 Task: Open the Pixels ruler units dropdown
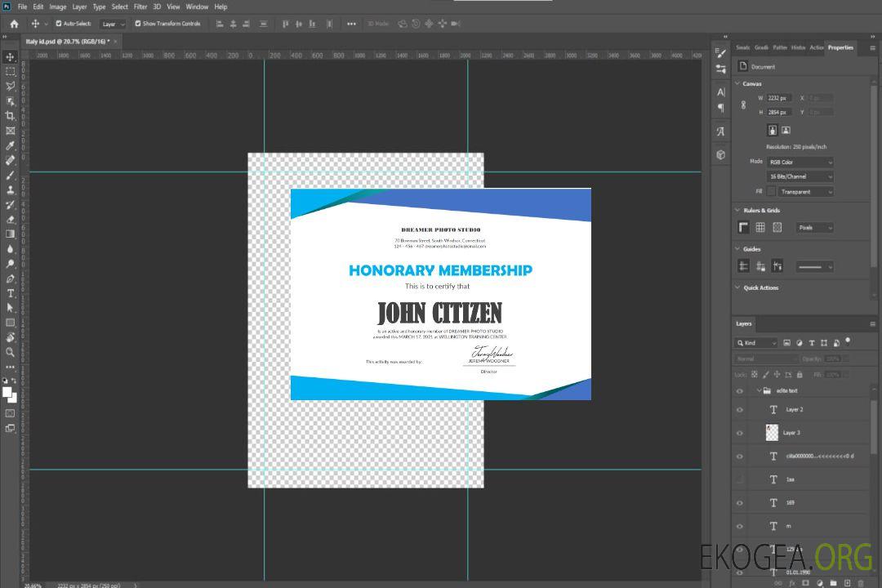point(814,228)
